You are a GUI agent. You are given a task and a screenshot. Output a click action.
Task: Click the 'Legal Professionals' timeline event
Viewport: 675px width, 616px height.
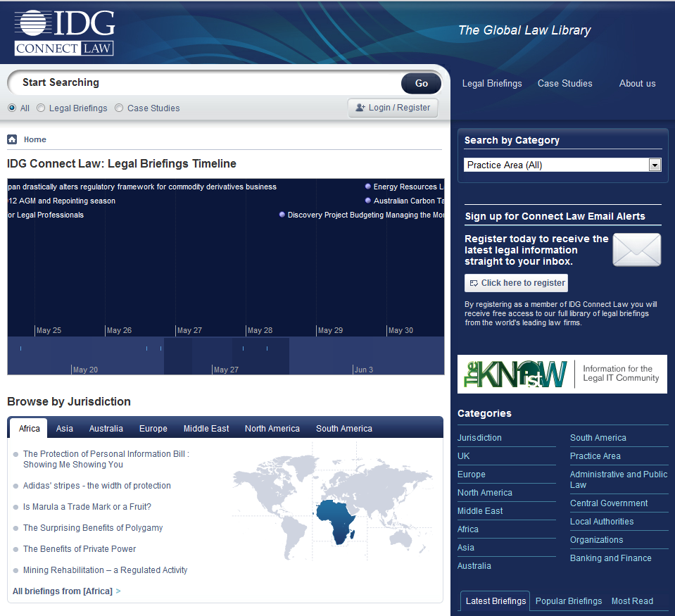coord(46,215)
